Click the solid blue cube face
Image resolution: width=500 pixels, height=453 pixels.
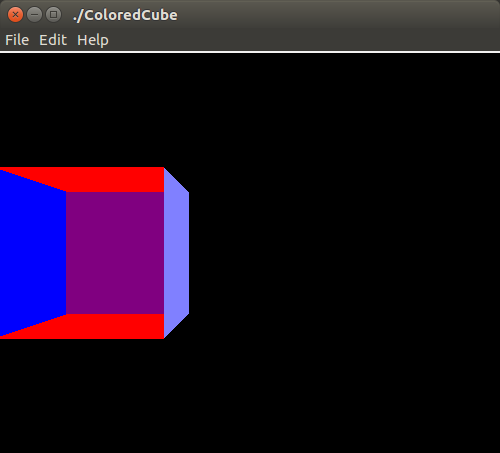[x=32, y=253]
